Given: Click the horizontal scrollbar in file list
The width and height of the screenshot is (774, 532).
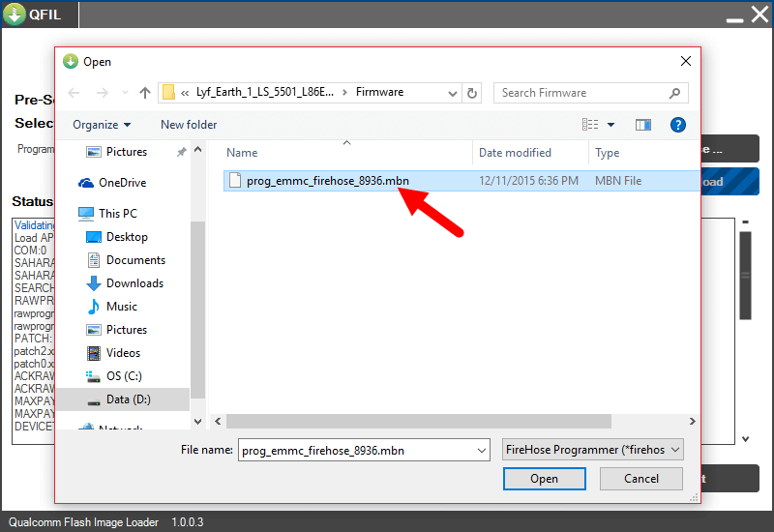Looking at the screenshot, I should pyautogui.click(x=418, y=422).
